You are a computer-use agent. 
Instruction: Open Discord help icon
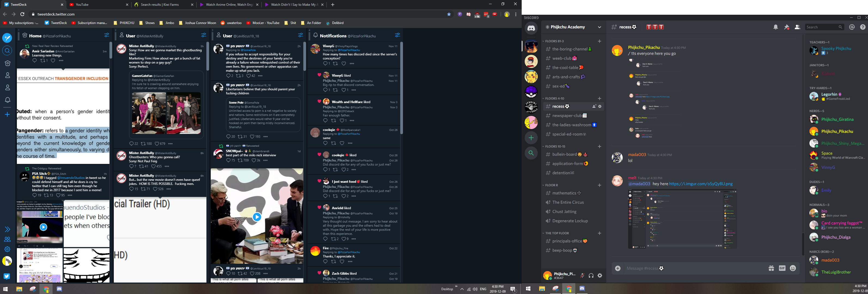tap(863, 27)
